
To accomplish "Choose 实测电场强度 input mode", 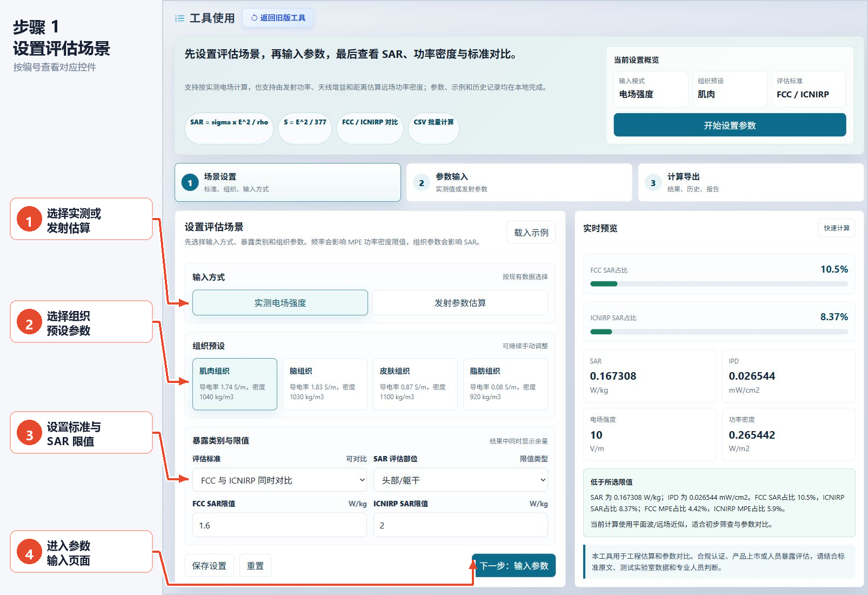I will click(x=280, y=302).
